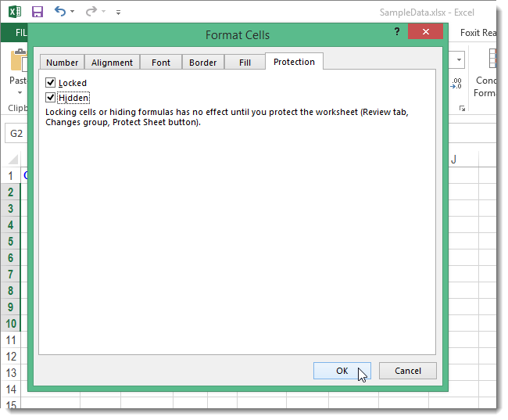Select row 3 header
This screenshot has width=508, height=420.
(10, 208)
